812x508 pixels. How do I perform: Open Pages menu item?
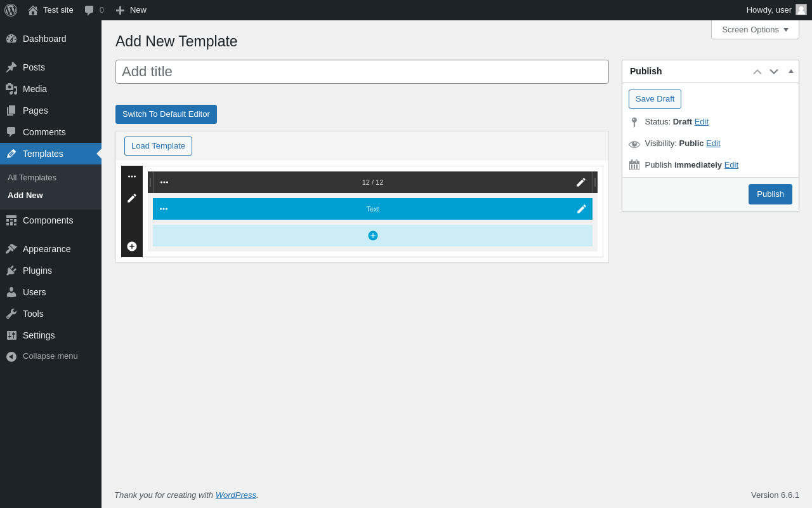(x=51, y=110)
